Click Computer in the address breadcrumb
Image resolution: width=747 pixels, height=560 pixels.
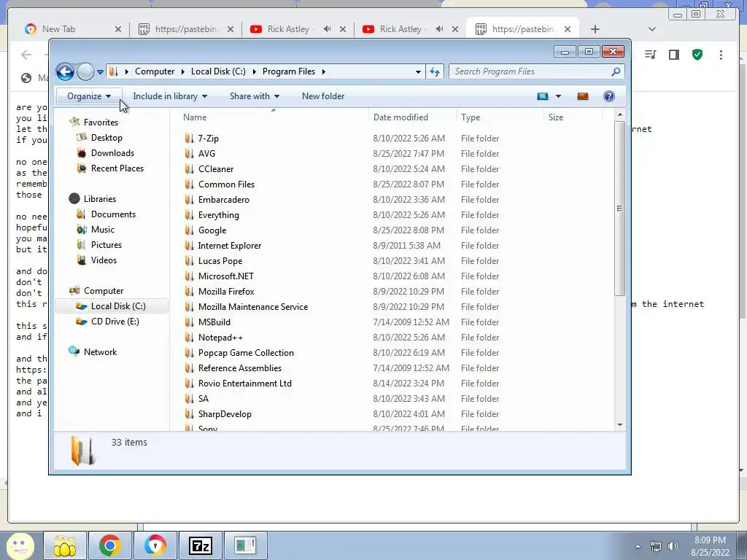(x=155, y=71)
